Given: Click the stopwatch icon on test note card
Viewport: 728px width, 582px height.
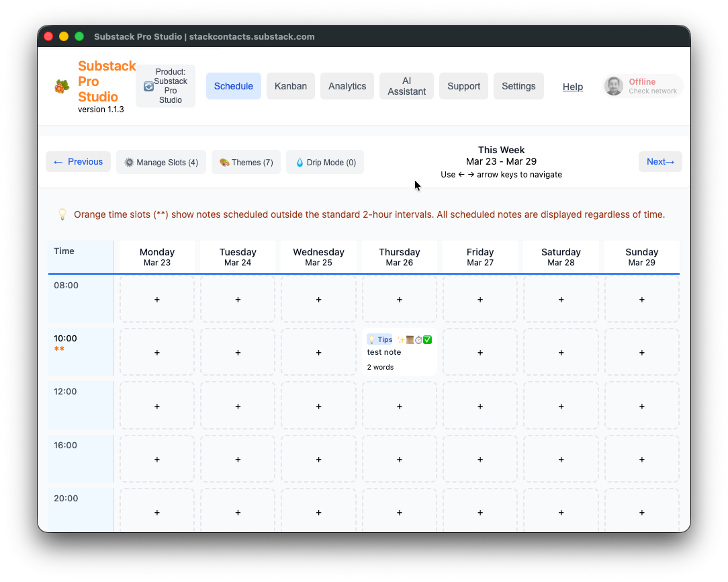Looking at the screenshot, I should tap(419, 339).
